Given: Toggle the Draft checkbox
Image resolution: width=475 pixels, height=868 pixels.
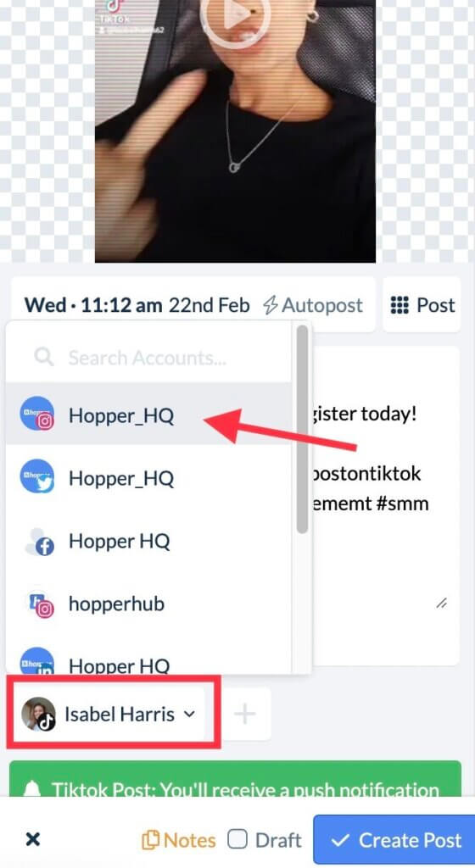Looking at the screenshot, I should coord(237,840).
